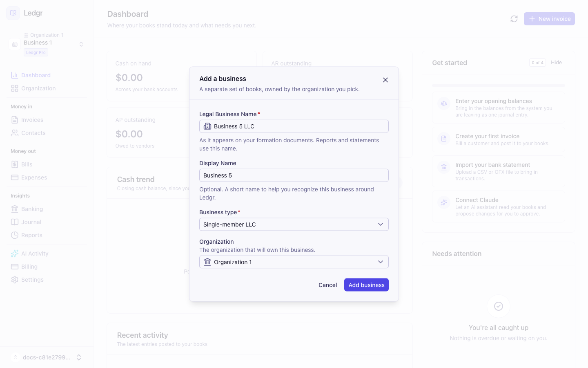Click the Cash on hand $0.00 value
The height and width of the screenshot is (368, 588).
129,78
